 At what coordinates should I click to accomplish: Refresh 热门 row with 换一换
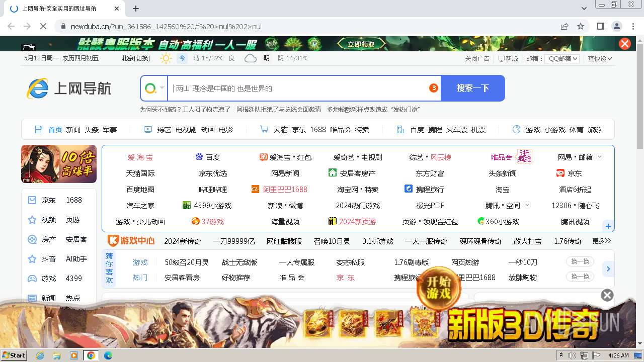580,277
